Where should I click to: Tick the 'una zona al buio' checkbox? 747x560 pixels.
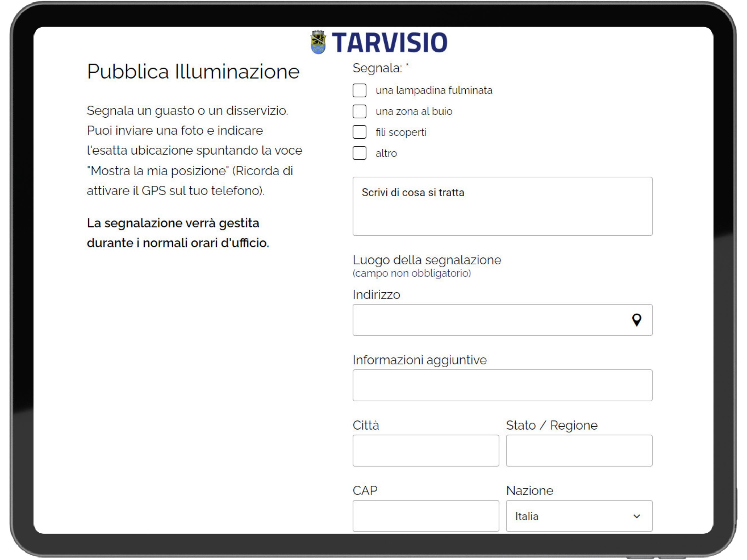pos(359,112)
